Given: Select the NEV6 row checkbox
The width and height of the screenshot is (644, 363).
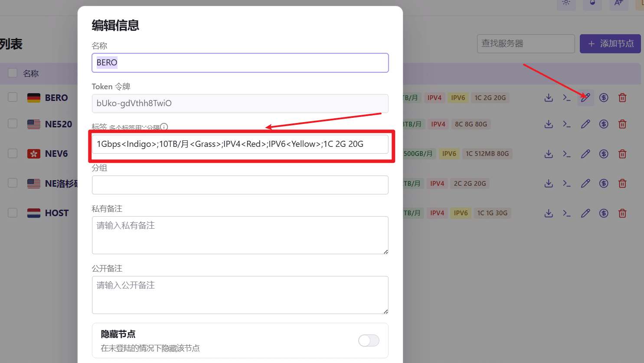Looking at the screenshot, I should coord(13,153).
